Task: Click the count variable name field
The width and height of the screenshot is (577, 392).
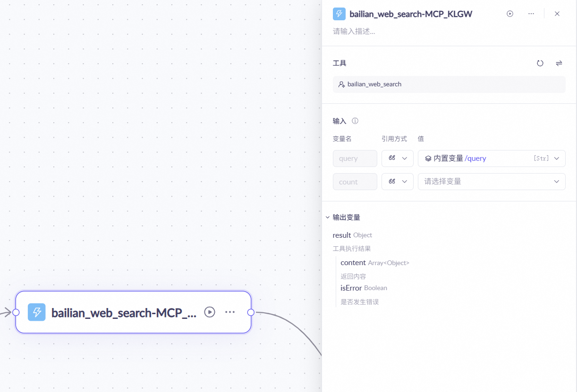Action: 355,182
